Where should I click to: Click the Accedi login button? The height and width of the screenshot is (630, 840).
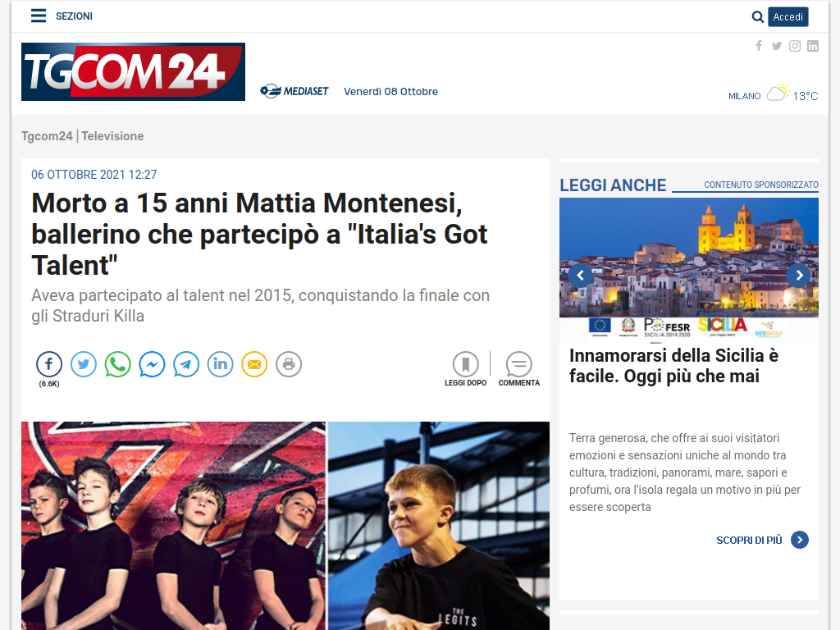(x=788, y=17)
